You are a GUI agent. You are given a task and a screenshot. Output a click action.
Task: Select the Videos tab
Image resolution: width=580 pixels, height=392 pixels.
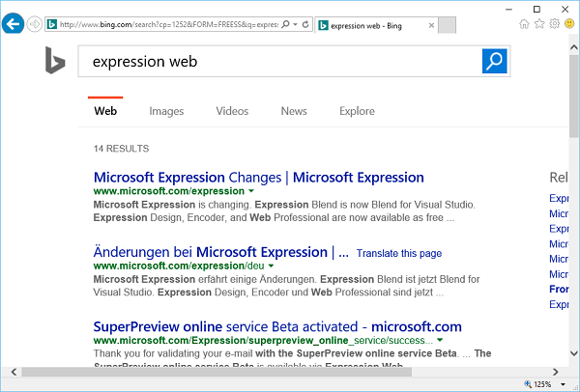232,111
